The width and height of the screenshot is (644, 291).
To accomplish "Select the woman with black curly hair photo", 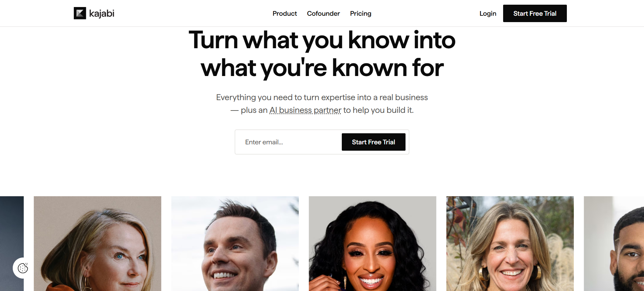I will 373,243.
